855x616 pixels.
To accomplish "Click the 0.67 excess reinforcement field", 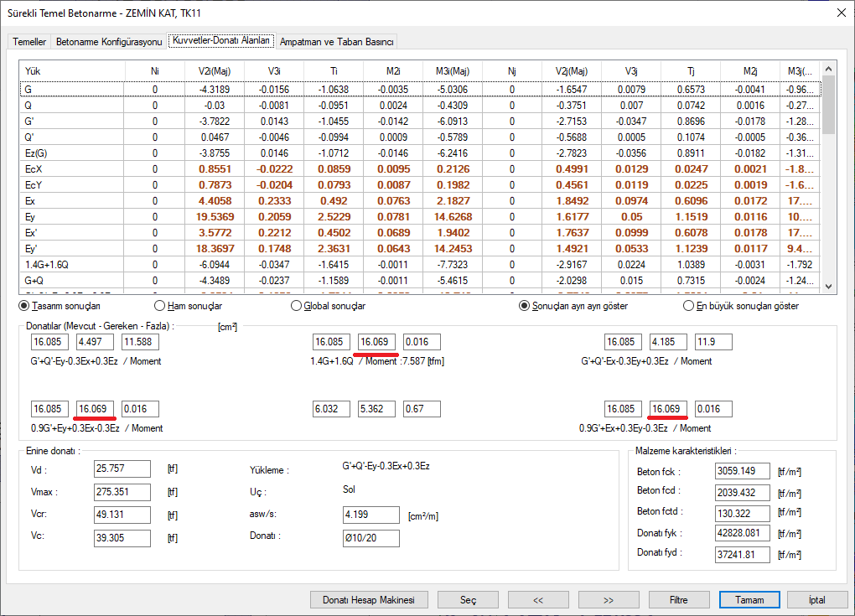I will pos(422,409).
